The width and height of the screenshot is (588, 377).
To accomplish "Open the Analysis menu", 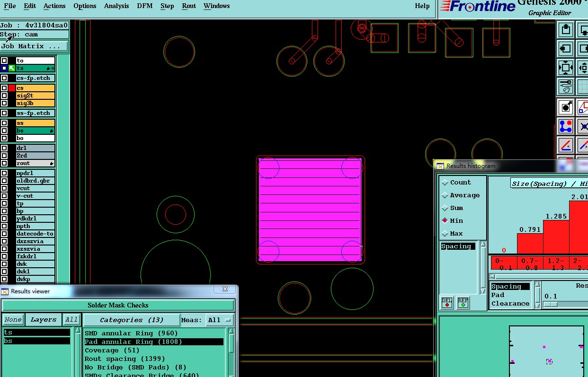I will point(116,6).
